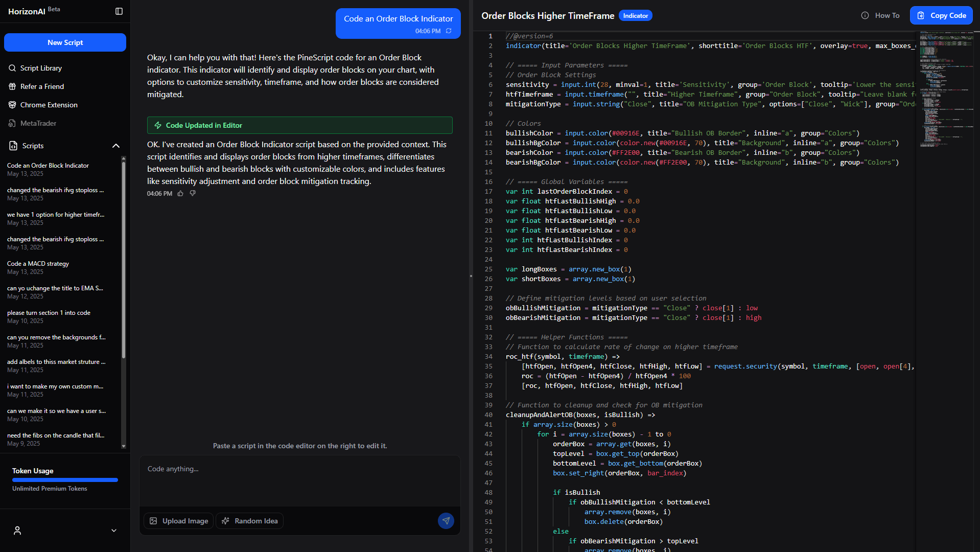Image resolution: width=980 pixels, height=552 pixels.
Task: Dislike the response with thumbs down
Action: tap(193, 193)
